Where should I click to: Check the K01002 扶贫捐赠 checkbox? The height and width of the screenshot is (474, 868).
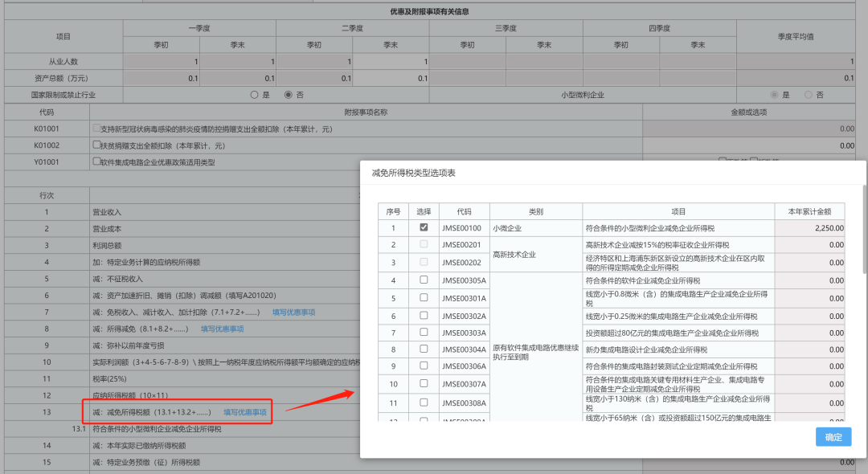coord(96,145)
